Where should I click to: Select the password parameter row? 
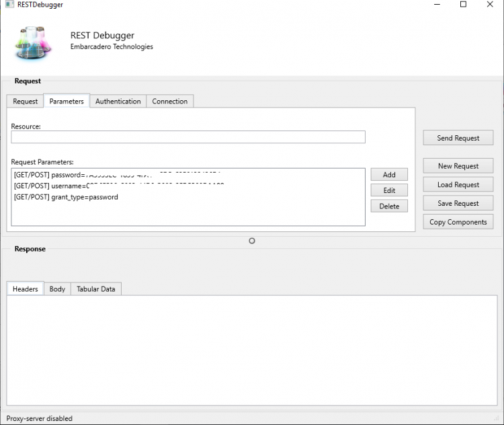[188, 175]
